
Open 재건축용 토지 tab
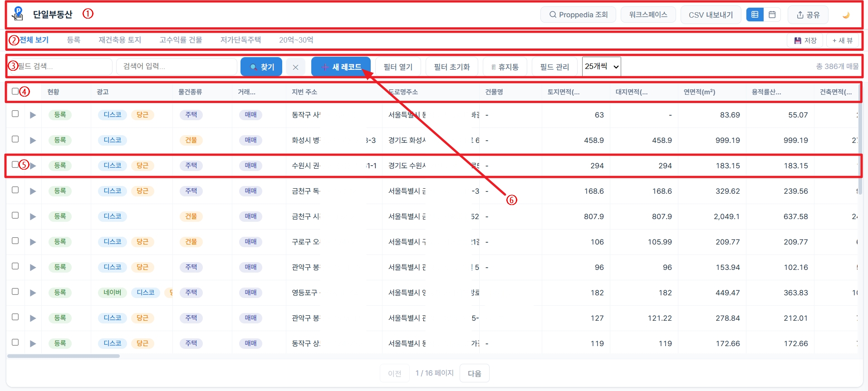(120, 40)
